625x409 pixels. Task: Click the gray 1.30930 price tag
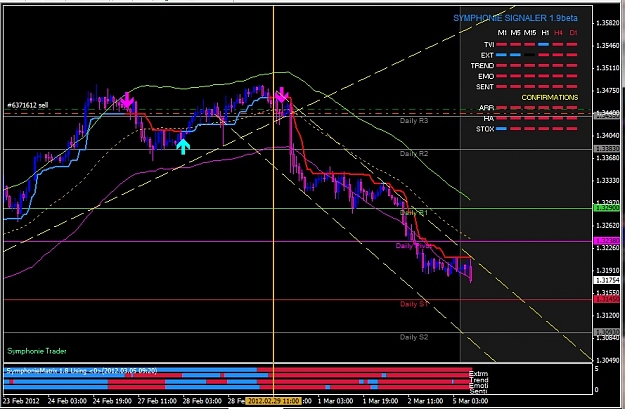[607, 332]
